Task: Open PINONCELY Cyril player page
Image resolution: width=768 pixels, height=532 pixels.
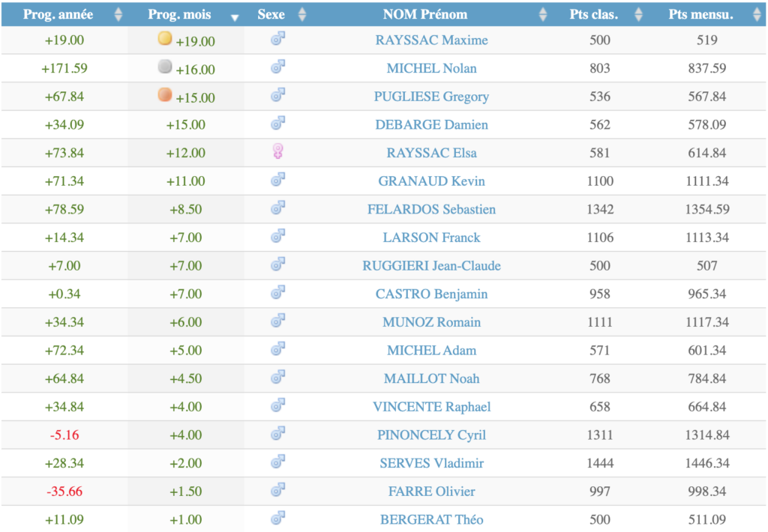Action: click(x=431, y=435)
